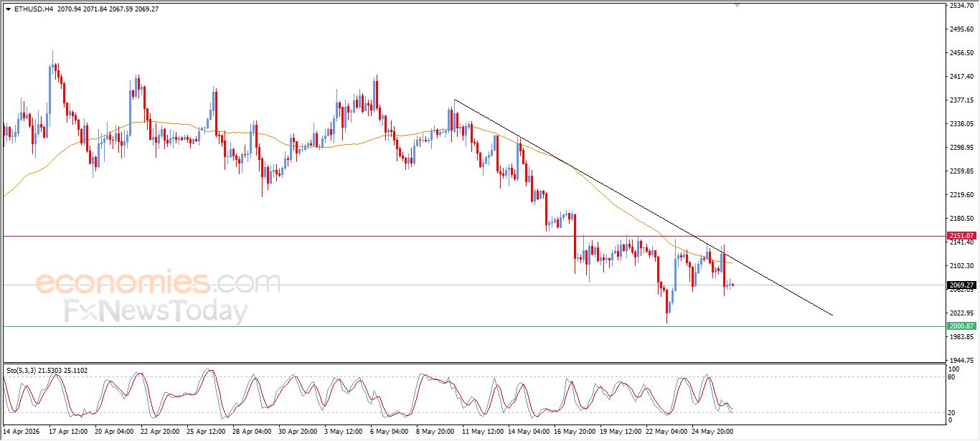Click the 2259.85 price scale value

pos(961,171)
